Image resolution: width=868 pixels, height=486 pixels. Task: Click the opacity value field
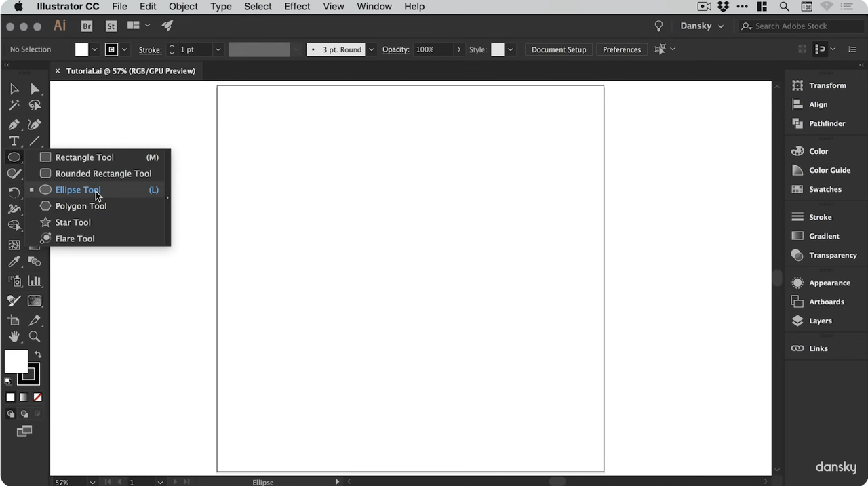pyautogui.click(x=433, y=49)
